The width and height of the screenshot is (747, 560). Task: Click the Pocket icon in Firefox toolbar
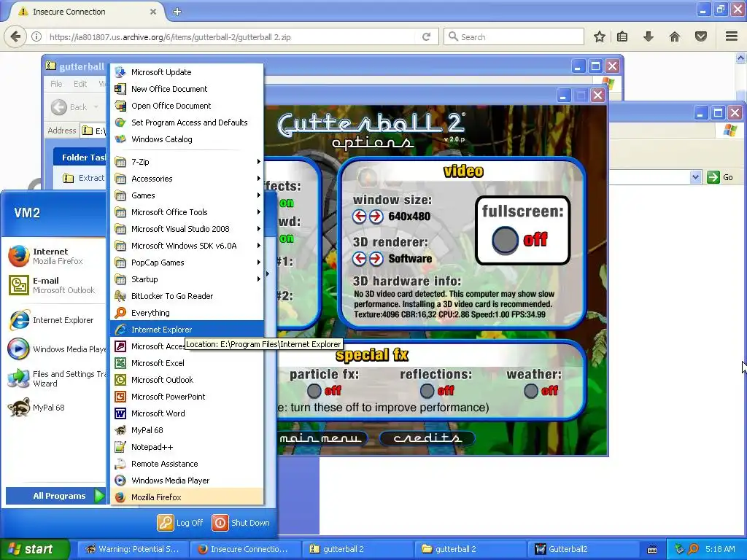click(701, 36)
